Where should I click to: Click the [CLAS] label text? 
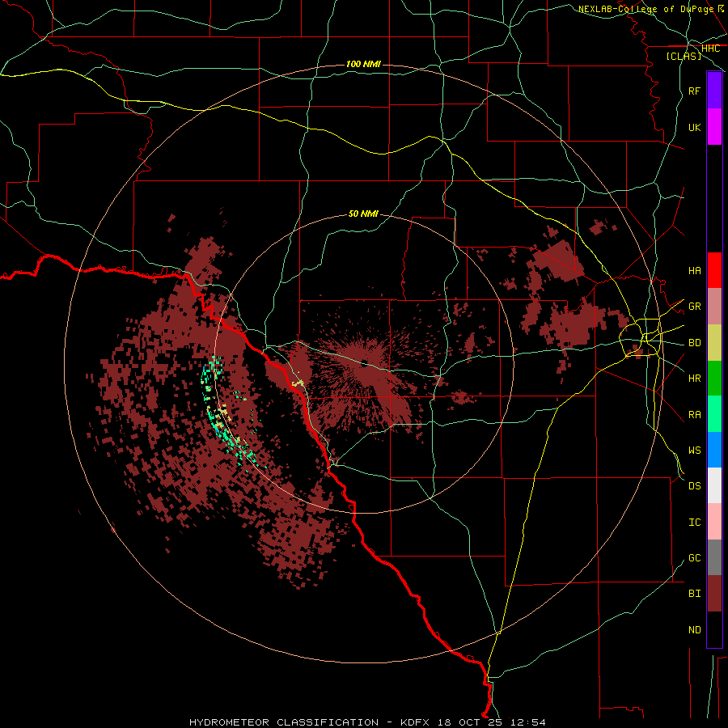pos(684,56)
